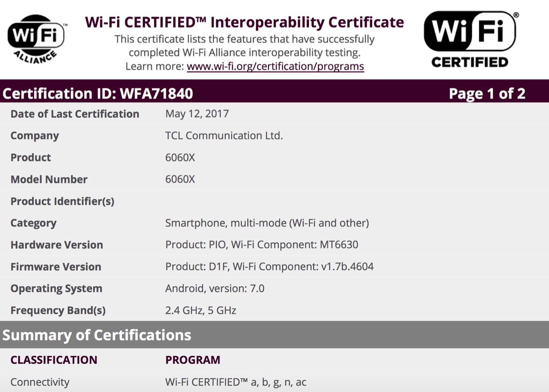The image size is (549, 392).
Task: Select the Model Number label
Action: (49, 180)
